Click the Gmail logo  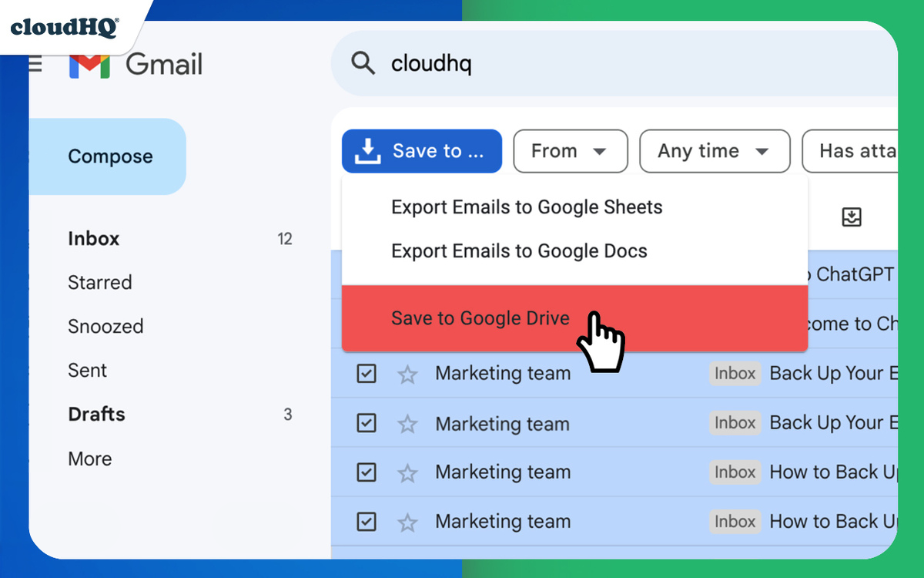coord(136,65)
